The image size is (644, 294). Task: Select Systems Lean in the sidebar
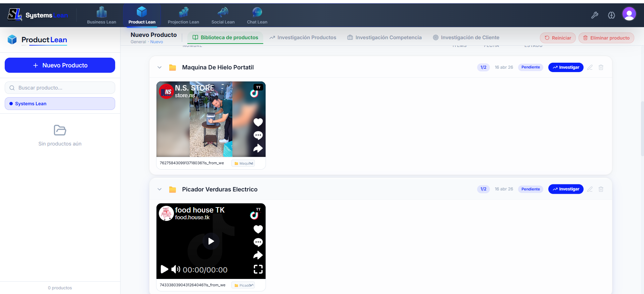pyautogui.click(x=60, y=104)
